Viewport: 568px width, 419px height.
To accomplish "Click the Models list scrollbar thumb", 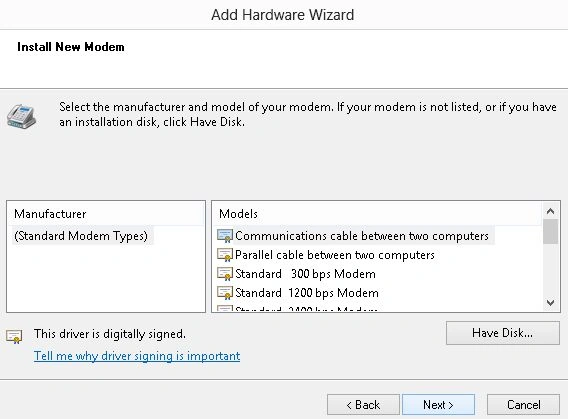I will 550,232.
